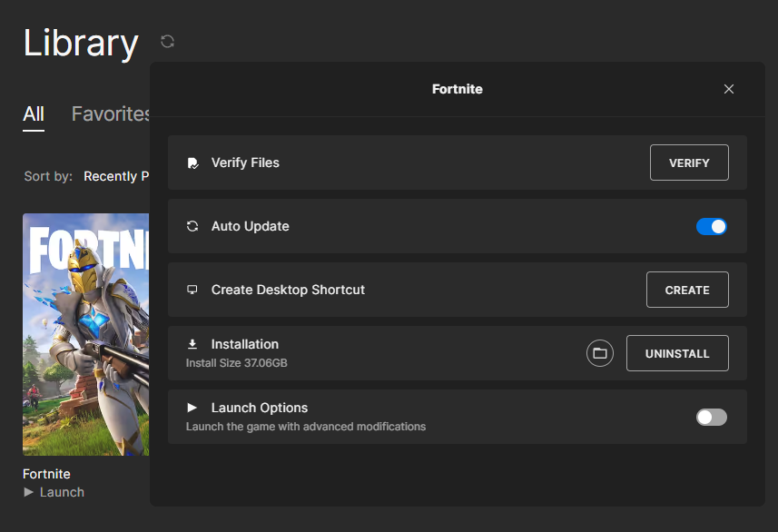
Task: Open the Recently Played sort dropdown
Action: coord(118,176)
